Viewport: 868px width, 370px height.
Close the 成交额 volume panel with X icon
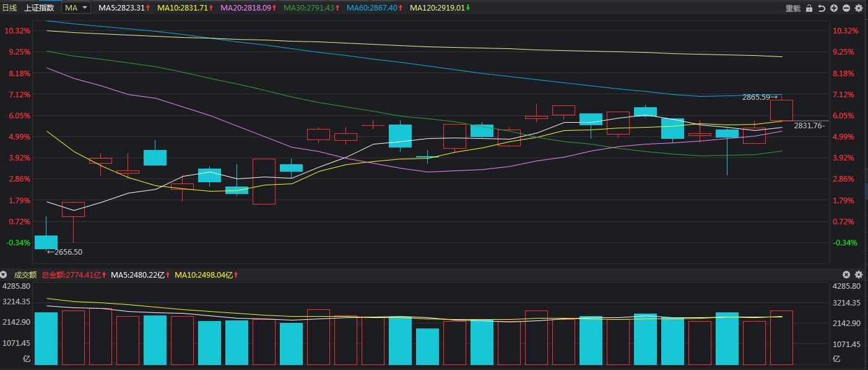pyautogui.click(x=846, y=275)
